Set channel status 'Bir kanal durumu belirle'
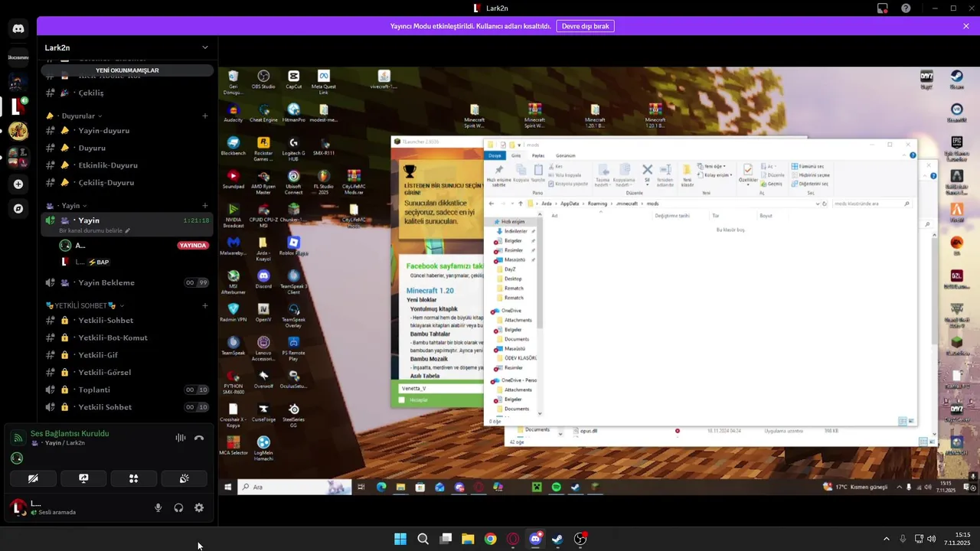 (x=94, y=230)
